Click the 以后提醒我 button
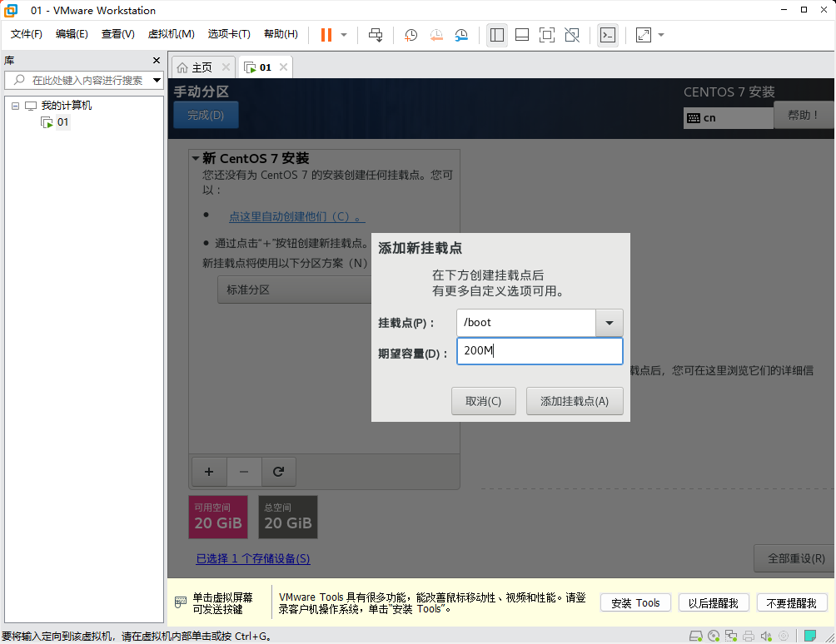836x644 pixels. (714, 603)
